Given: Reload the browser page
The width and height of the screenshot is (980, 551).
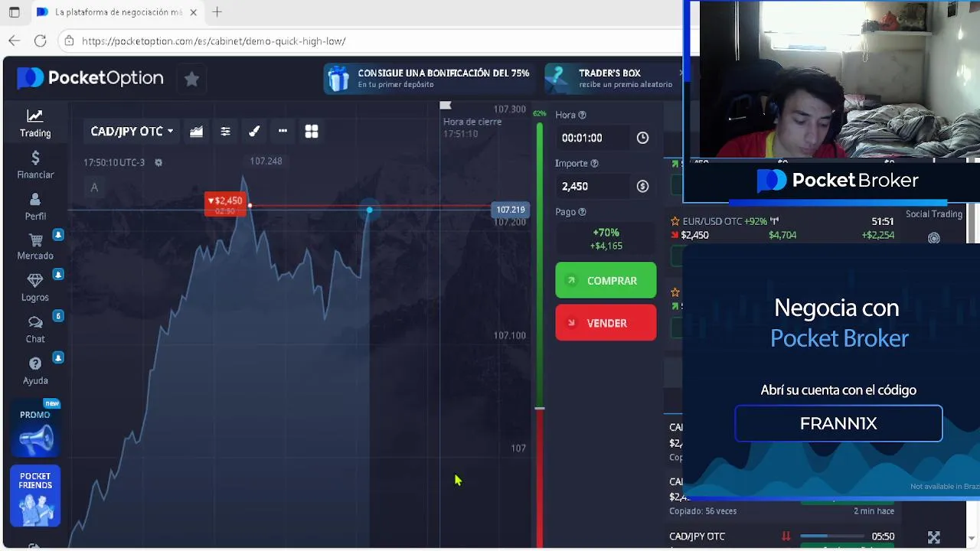Looking at the screenshot, I should tap(41, 41).
